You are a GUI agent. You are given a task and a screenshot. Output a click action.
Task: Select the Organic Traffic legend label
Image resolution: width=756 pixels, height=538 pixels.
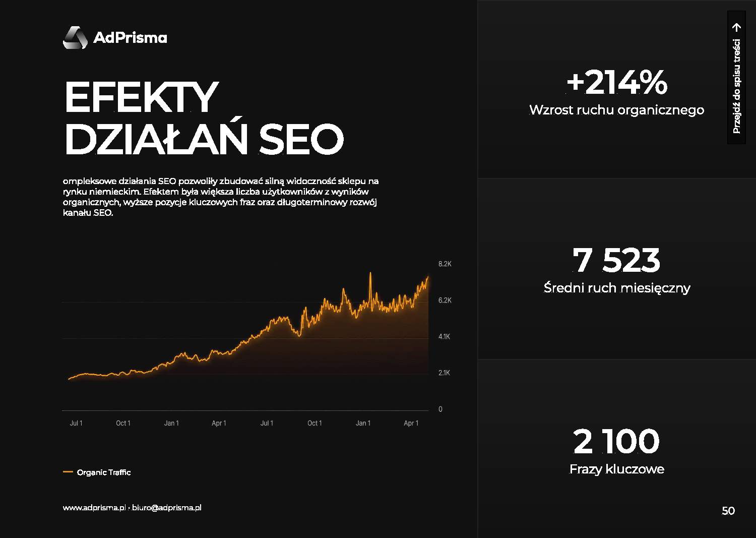click(104, 472)
